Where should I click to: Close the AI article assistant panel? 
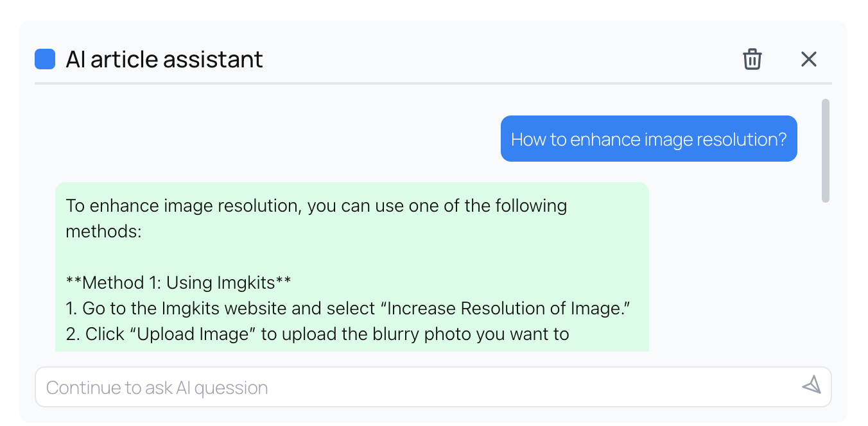[x=808, y=59]
